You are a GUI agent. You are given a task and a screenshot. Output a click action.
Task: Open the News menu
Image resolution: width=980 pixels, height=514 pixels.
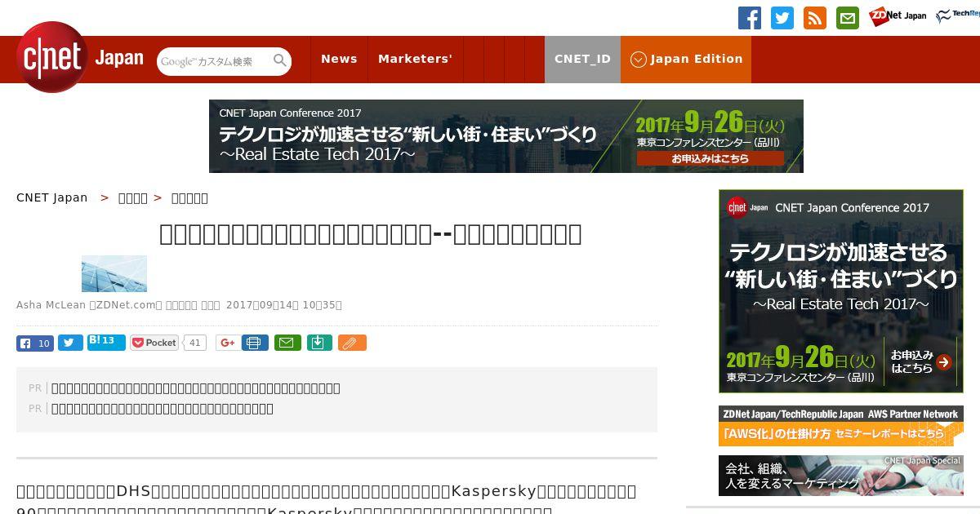pos(339,59)
